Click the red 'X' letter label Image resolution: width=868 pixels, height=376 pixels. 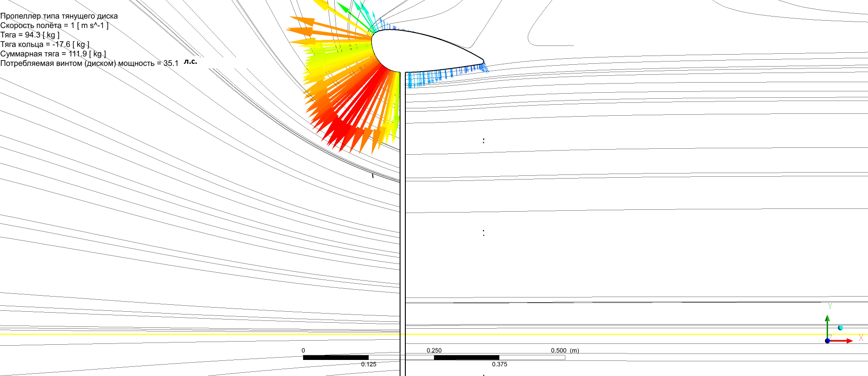click(861, 338)
